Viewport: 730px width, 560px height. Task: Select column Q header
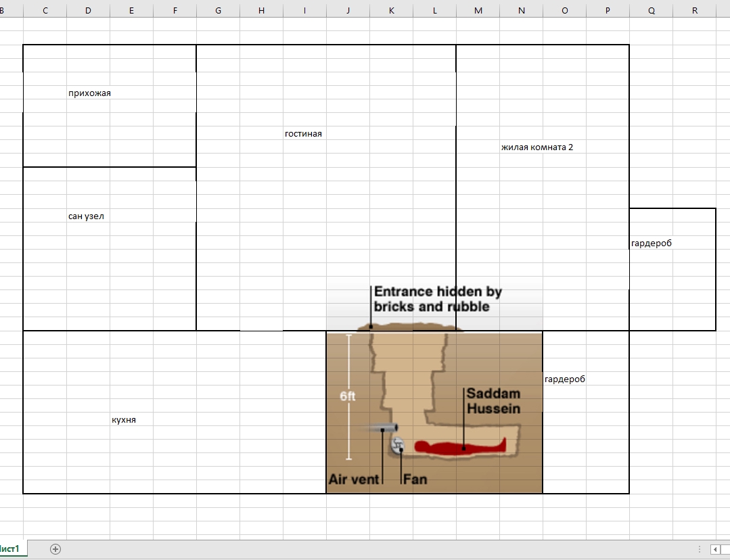coord(652,10)
